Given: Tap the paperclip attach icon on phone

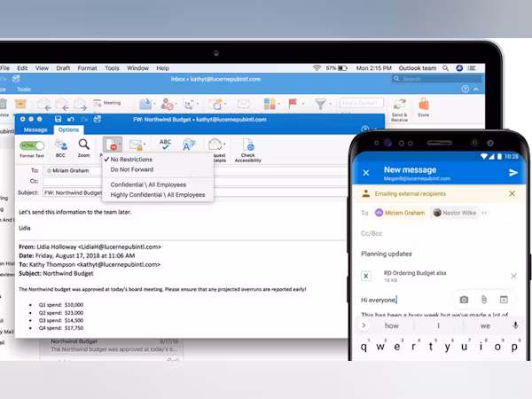Looking at the screenshot, I should pyautogui.click(x=484, y=300).
